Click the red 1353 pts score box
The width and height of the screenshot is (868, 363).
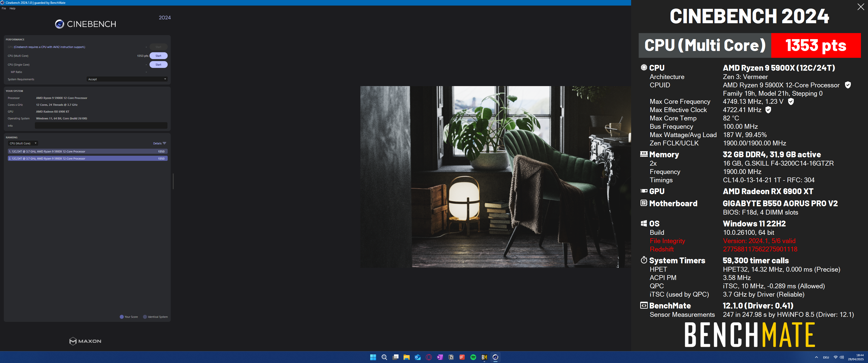click(x=816, y=45)
